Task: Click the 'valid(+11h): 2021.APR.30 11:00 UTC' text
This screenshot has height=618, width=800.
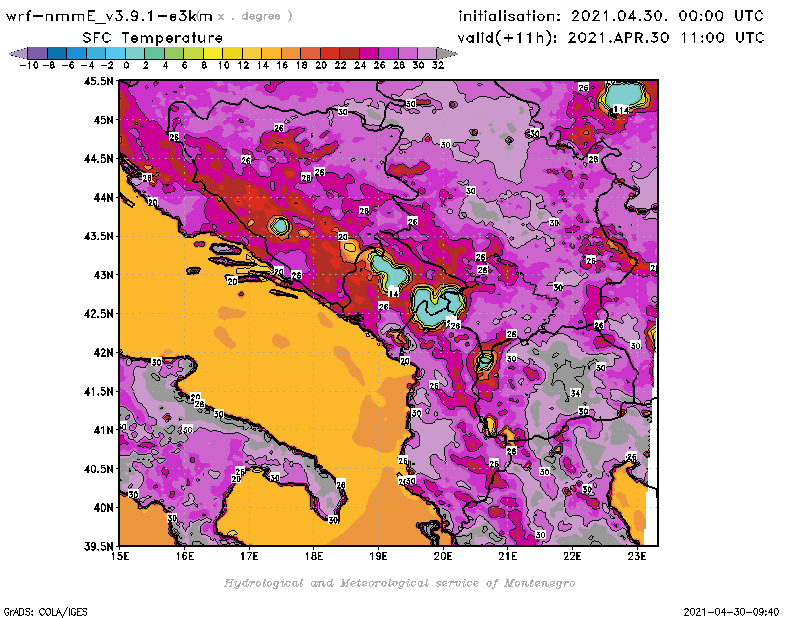Action: [611, 38]
